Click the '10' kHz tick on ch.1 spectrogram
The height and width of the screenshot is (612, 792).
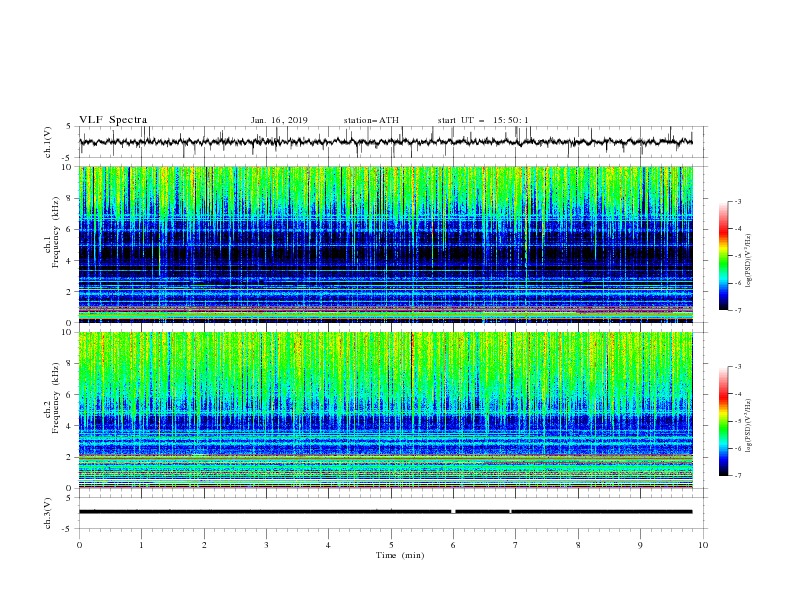tap(67, 167)
